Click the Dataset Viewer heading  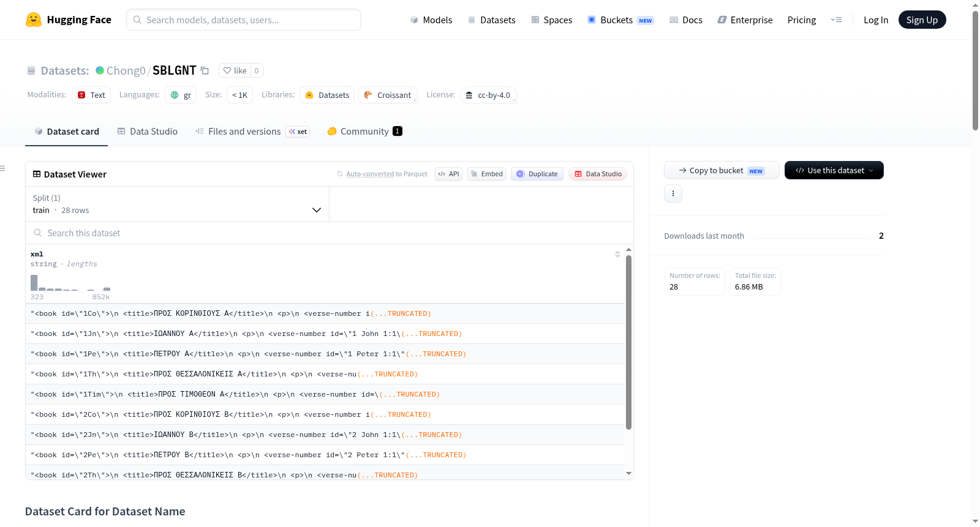[x=75, y=174]
